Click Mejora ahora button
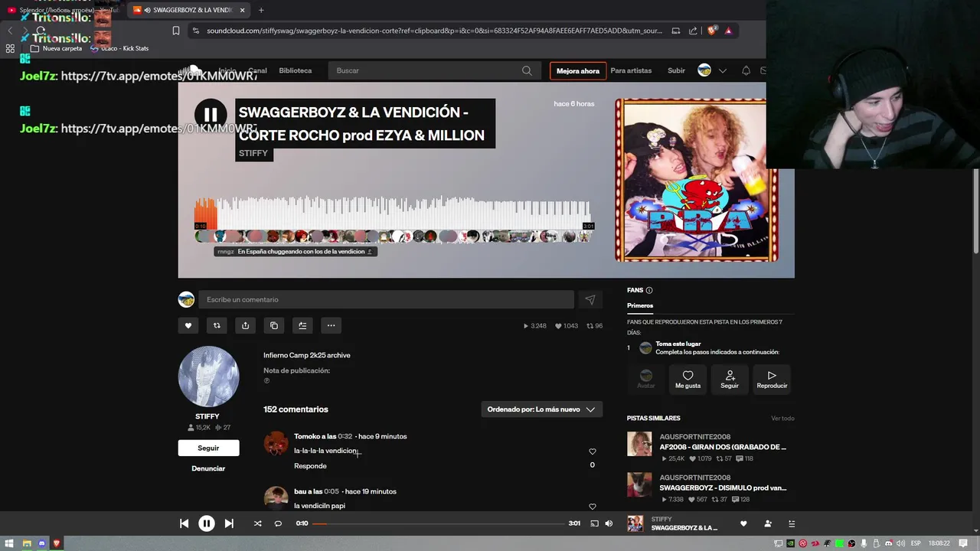This screenshot has width=980, height=551. click(578, 70)
